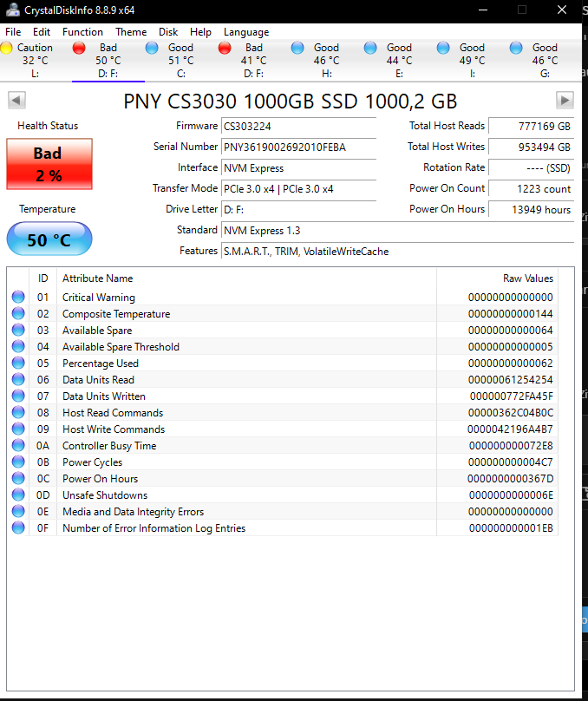
Task: Click status orb beside Composite Temperature
Action: tap(18, 313)
